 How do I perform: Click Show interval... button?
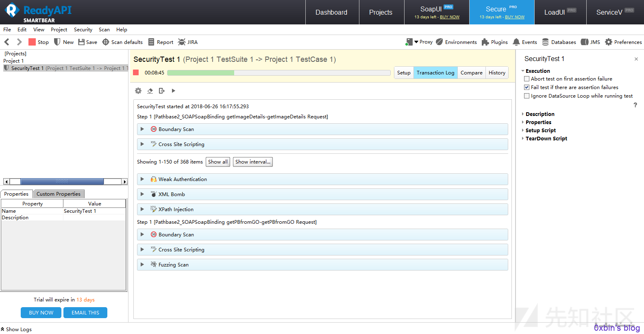253,162
